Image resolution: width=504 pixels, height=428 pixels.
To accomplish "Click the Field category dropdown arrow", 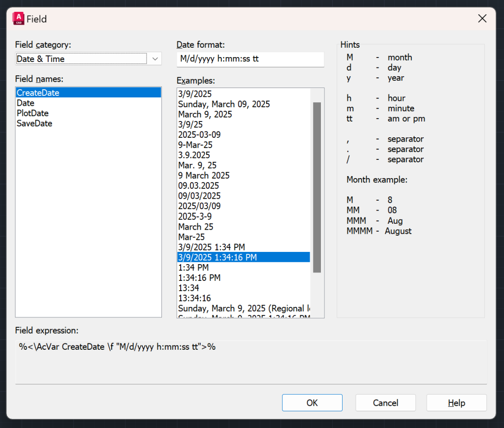I will (x=155, y=58).
